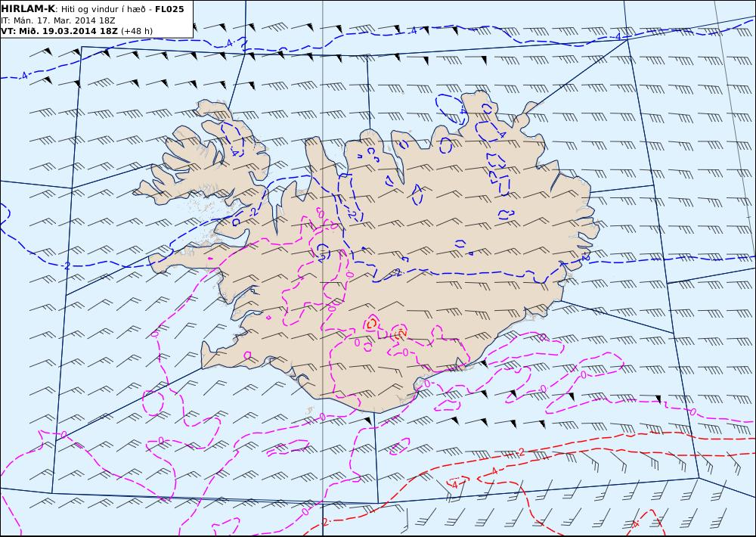Viewport: 756px width, 537px height.
Task: Select the 'IT: Mán. 17. Mar. 2014 18Z' line
Action: tap(58, 20)
